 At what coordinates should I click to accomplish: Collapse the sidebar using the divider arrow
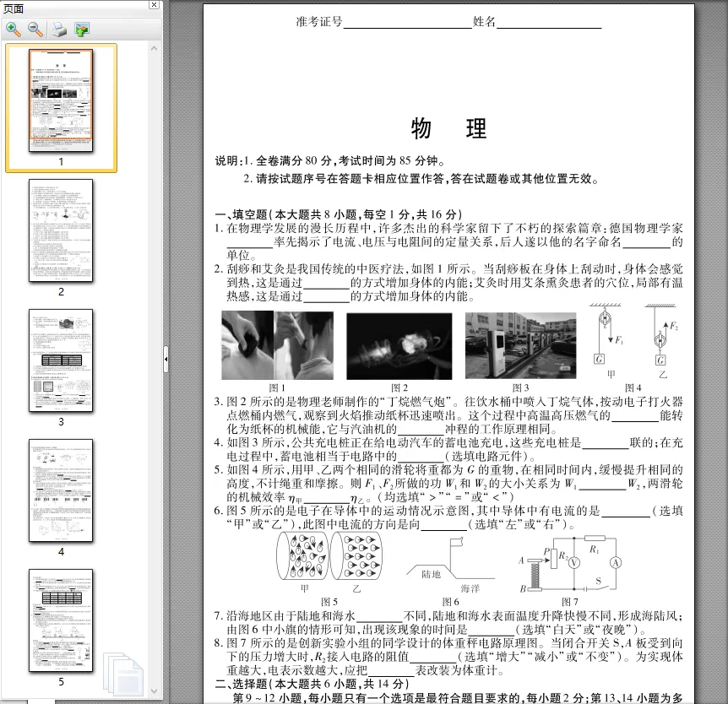[165, 359]
